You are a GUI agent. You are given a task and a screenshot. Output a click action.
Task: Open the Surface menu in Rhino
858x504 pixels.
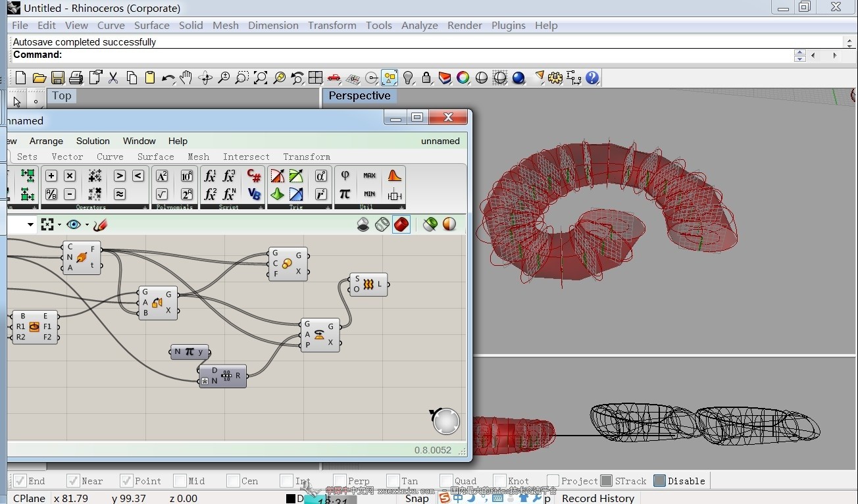(x=152, y=25)
